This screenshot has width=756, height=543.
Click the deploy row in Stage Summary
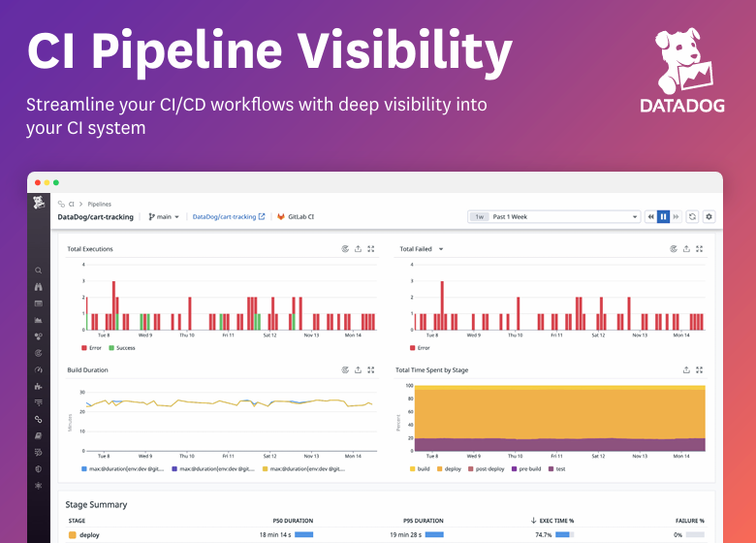pyautogui.click(x=386, y=535)
